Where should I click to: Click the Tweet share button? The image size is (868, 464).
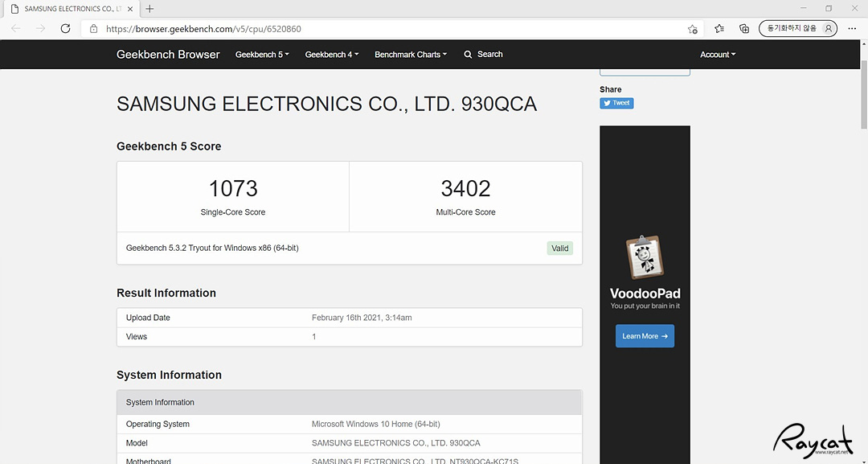pos(616,103)
